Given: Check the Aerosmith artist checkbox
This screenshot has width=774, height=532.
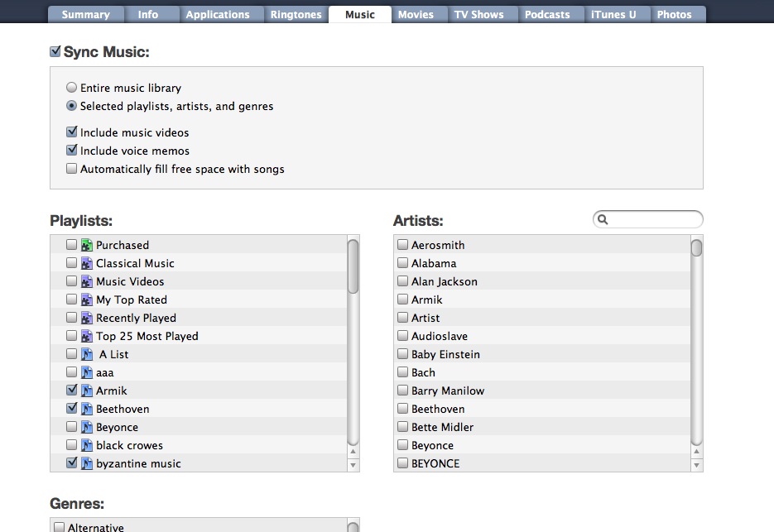Looking at the screenshot, I should pos(403,244).
